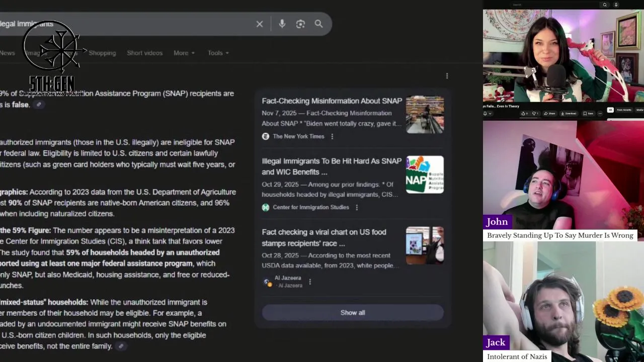Open the Tools dropdown

(218, 53)
